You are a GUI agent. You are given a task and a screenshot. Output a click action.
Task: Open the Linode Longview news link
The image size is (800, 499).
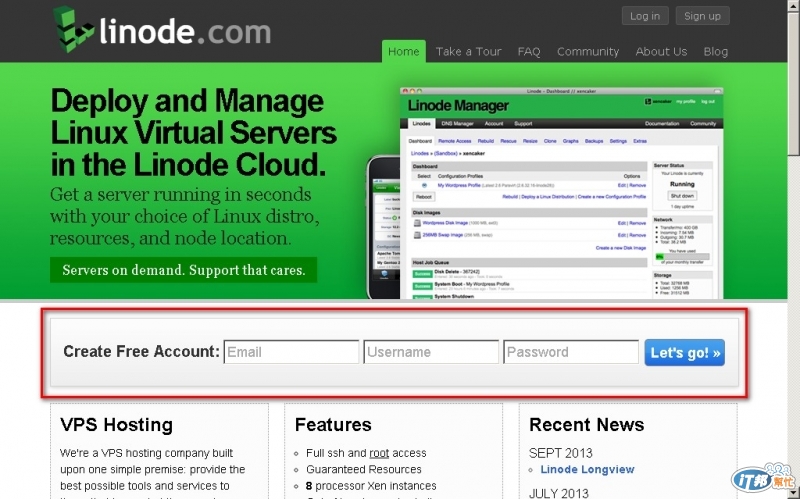(x=587, y=469)
